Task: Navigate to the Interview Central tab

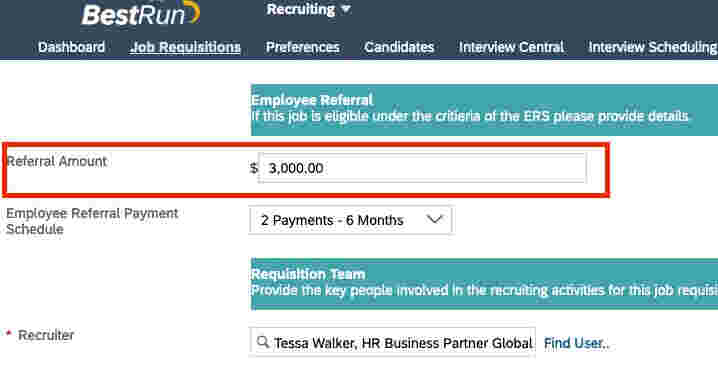Action: coord(511,47)
